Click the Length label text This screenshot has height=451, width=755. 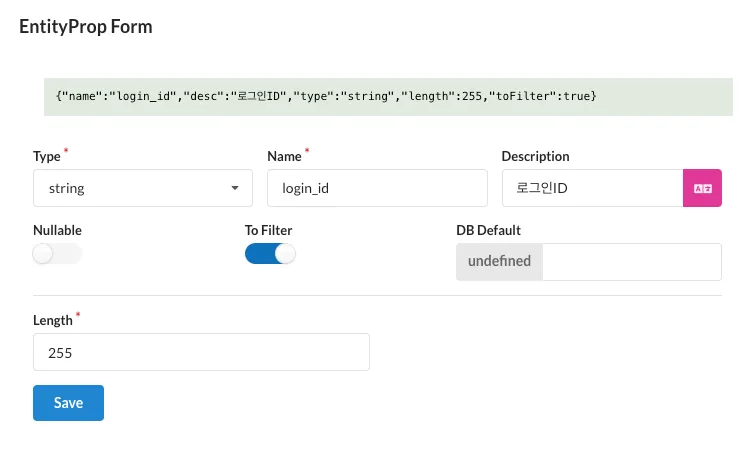pyautogui.click(x=52, y=320)
